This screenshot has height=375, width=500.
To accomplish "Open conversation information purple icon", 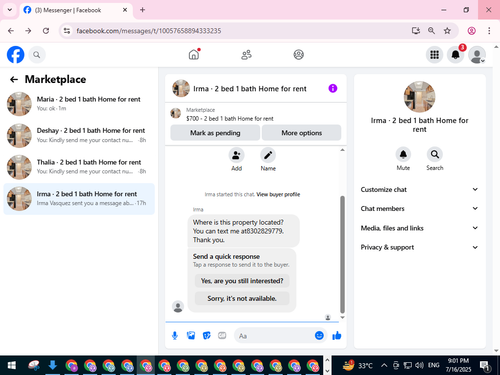I will point(333,88).
